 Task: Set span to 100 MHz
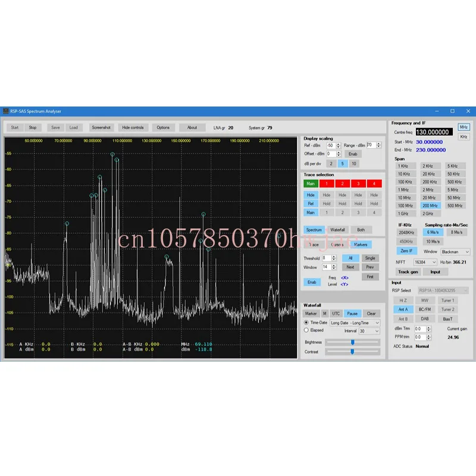(x=405, y=205)
